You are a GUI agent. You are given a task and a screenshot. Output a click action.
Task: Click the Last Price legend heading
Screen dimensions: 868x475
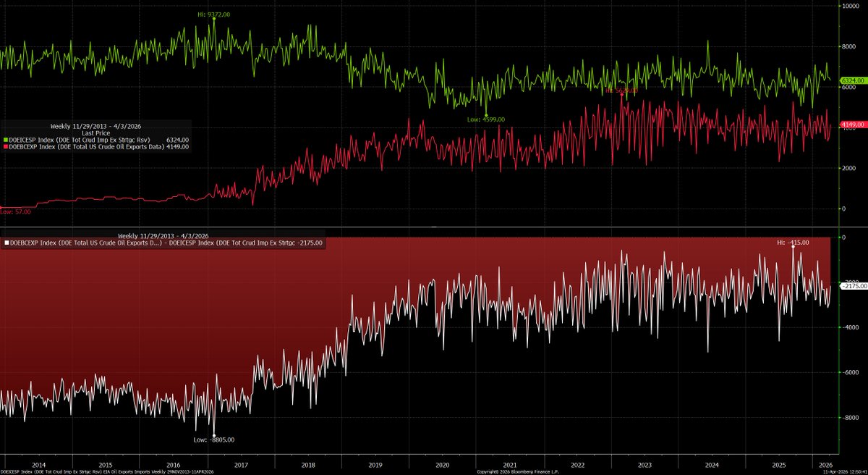pyautogui.click(x=96, y=132)
